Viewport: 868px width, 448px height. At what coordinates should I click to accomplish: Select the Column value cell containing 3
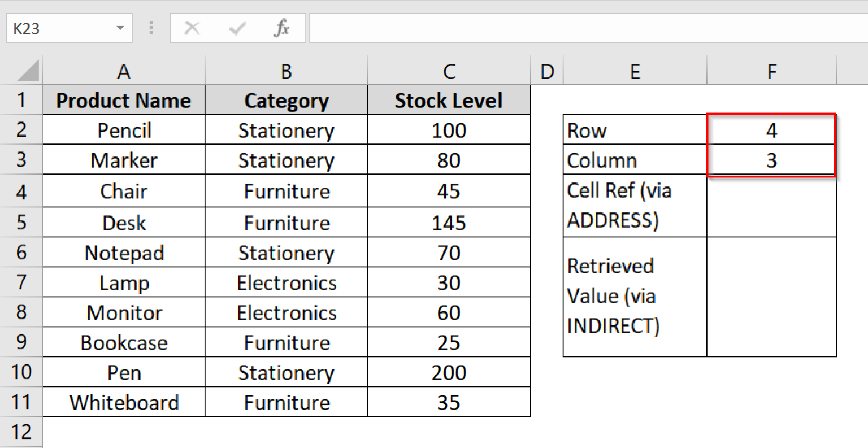tap(771, 160)
